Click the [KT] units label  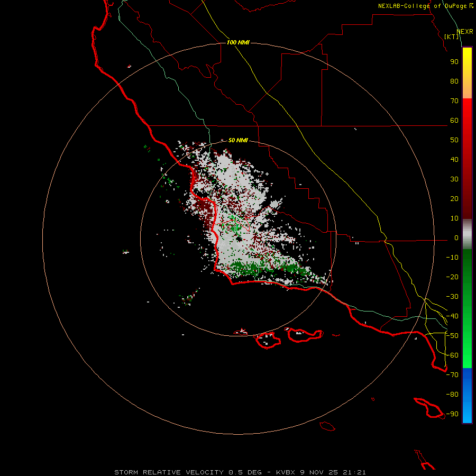(451, 36)
